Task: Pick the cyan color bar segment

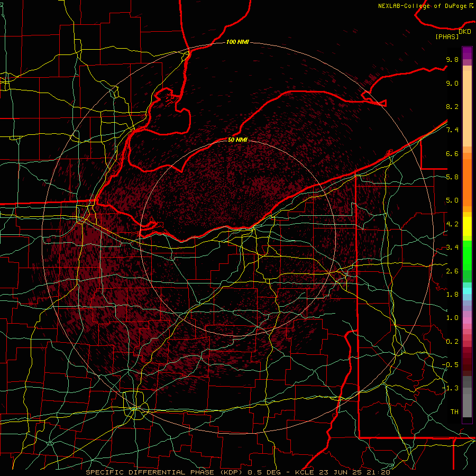Action: [x=467, y=290]
